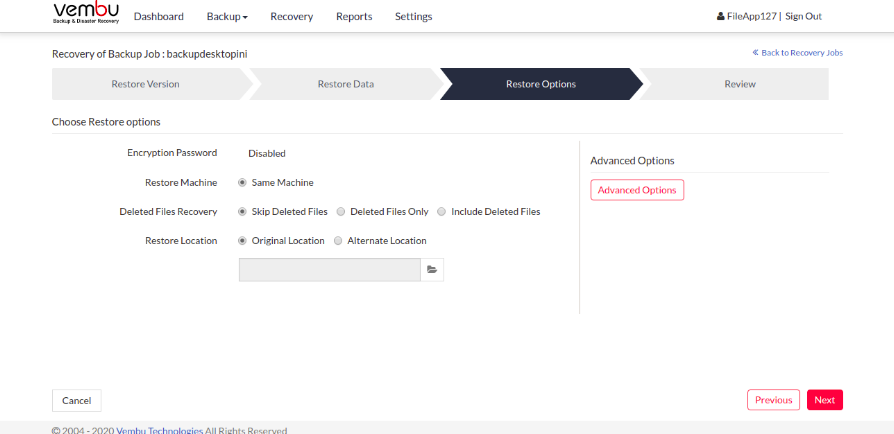Click the Sign Out link
Screen dimensions: 894x434
click(x=803, y=17)
